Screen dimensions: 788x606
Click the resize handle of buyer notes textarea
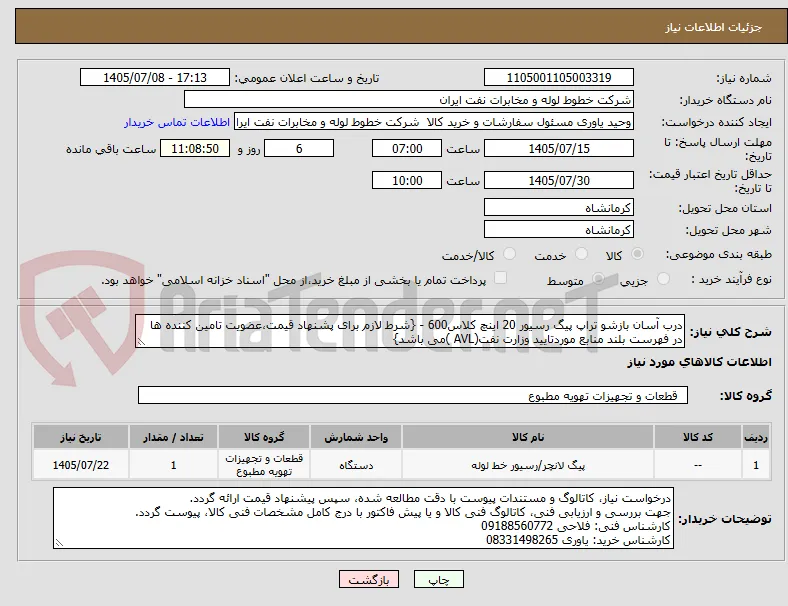[59, 543]
